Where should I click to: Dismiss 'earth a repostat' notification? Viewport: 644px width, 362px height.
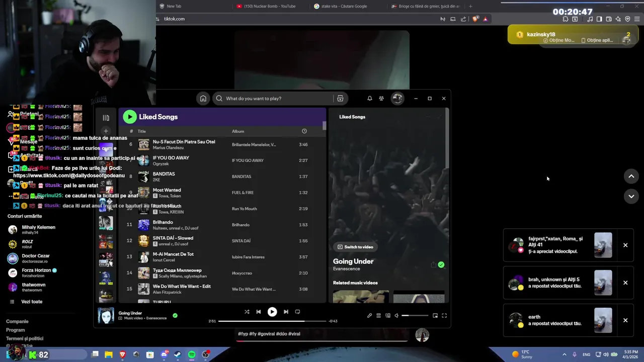click(x=625, y=320)
